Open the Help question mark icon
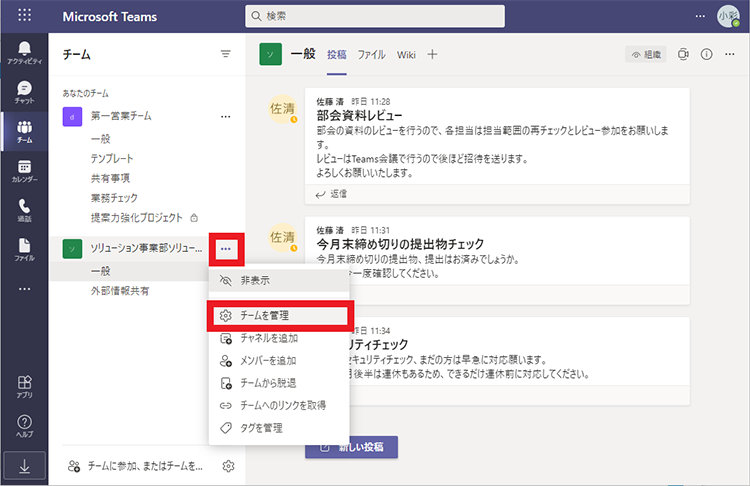750x486 pixels. click(x=24, y=426)
